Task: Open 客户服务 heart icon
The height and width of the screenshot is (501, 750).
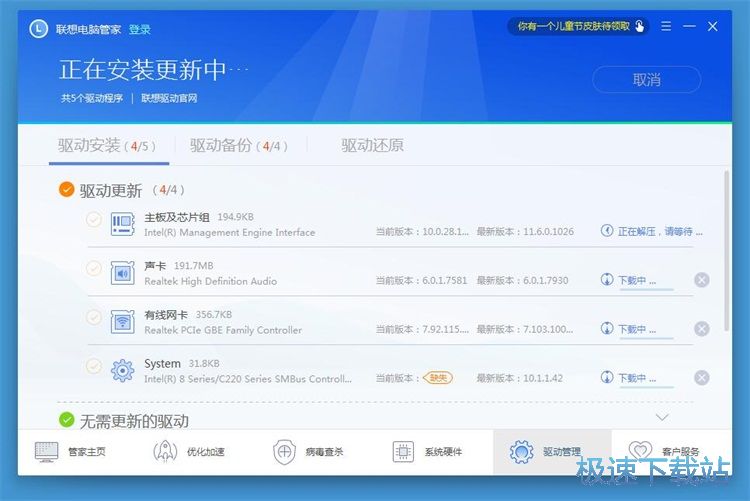Action: [640, 450]
